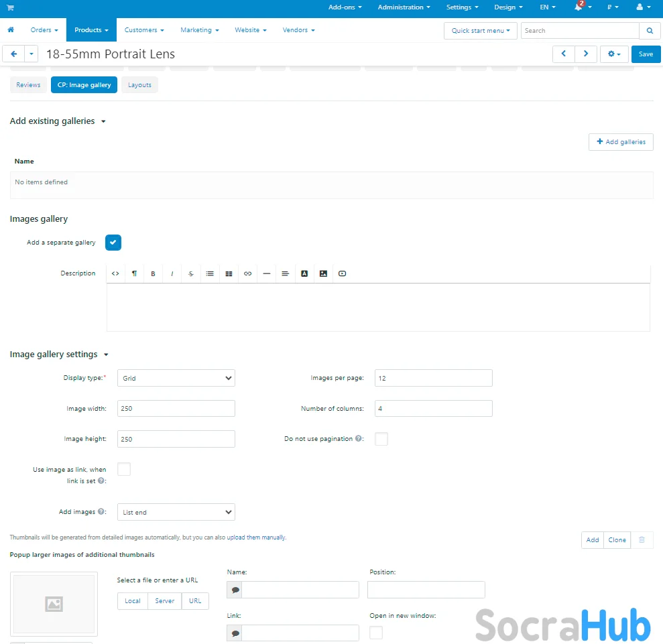The height and width of the screenshot is (644, 663).
Task: Switch to the Layouts tab
Action: [x=139, y=85]
